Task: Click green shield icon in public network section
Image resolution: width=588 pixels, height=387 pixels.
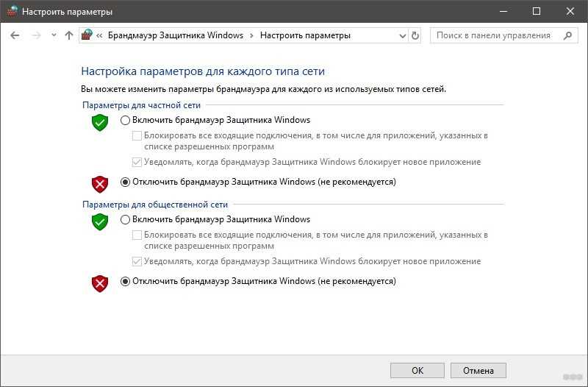Action: (x=100, y=222)
